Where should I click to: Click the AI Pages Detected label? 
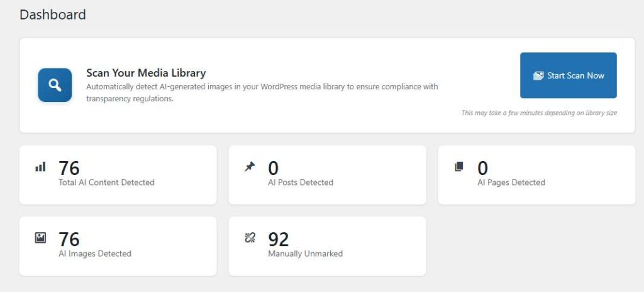pyautogui.click(x=511, y=182)
